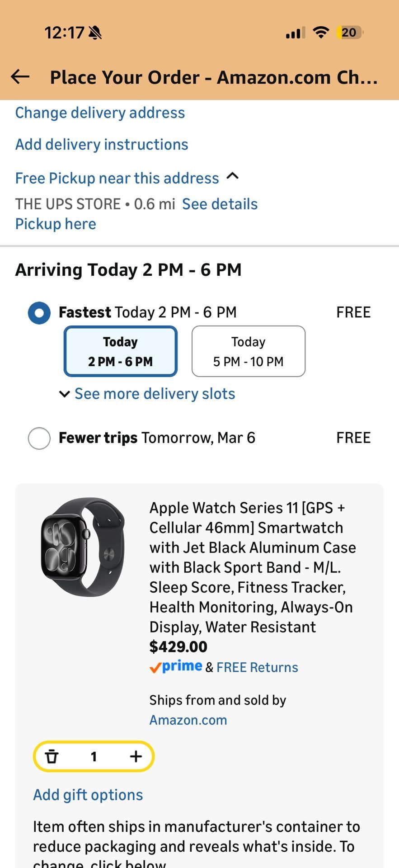
Task: Choose the Today 5 PM - 10 PM slot
Action: (x=248, y=351)
